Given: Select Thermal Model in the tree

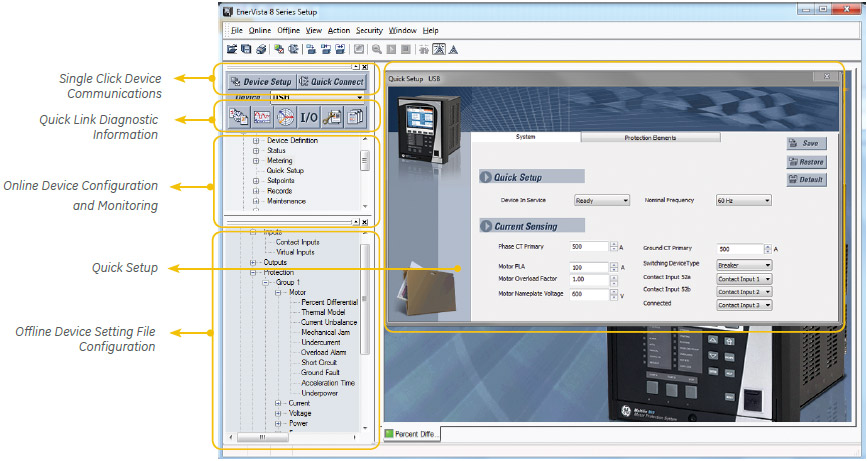Looking at the screenshot, I should click(x=323, y=312).
